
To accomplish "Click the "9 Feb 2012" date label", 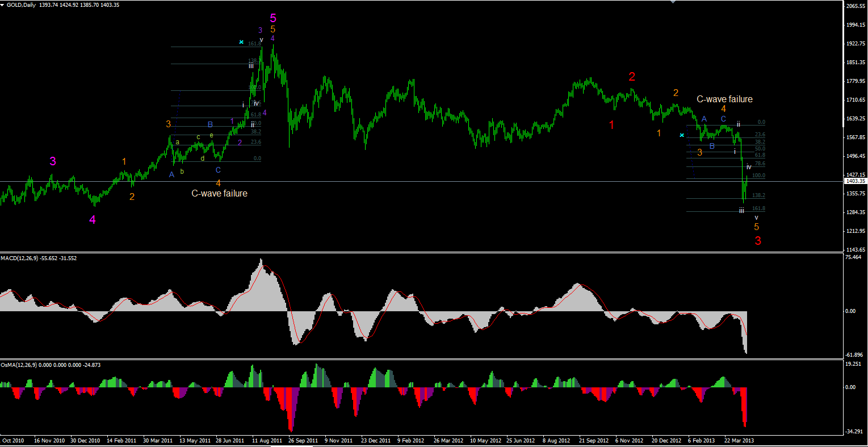I will pyautogui.click(x=410, y=441).
